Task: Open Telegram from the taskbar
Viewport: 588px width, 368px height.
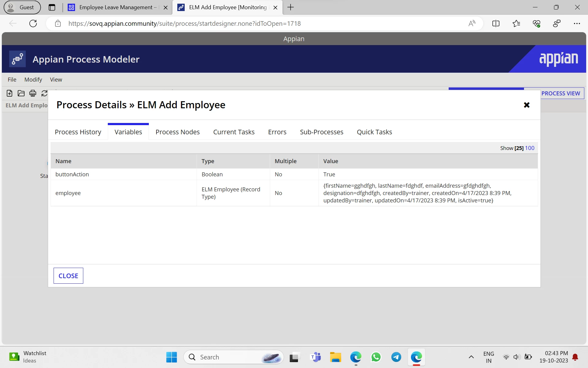Action: pos(396,357)
